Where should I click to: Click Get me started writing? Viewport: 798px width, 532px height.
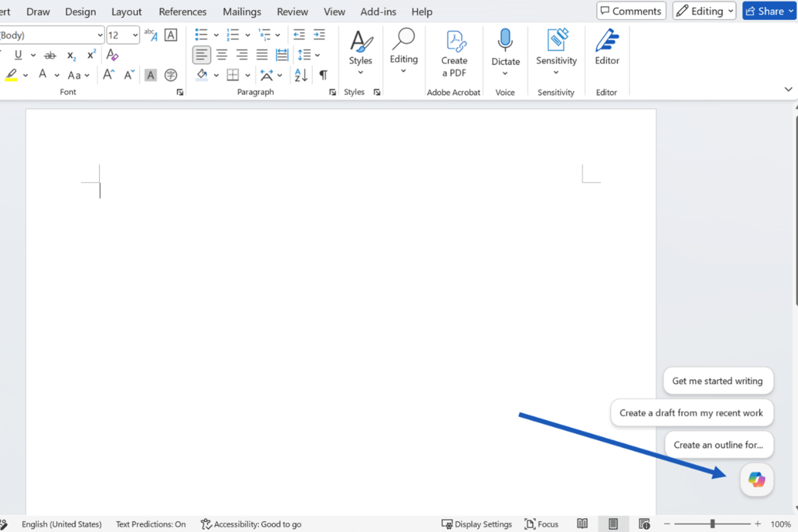point(718,381)
